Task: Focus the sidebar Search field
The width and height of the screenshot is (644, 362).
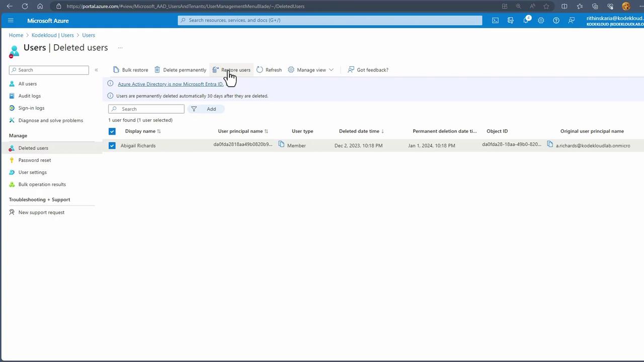Action: click(x=49, y=70)
